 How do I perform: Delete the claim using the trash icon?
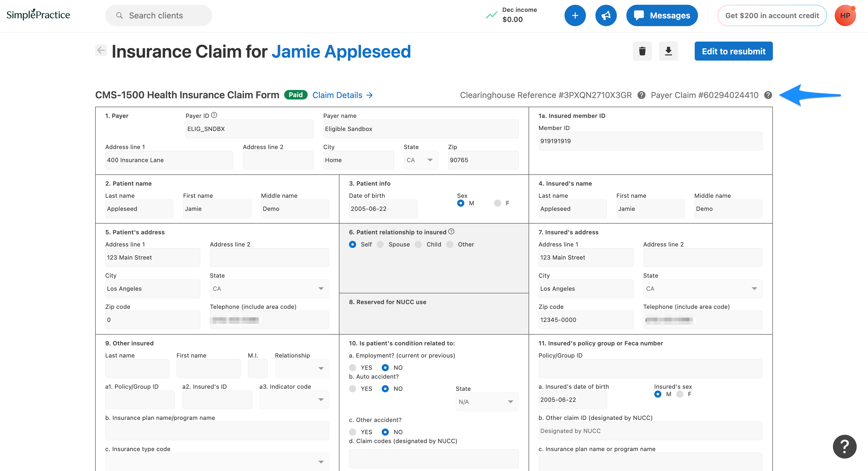coord(642,51)
